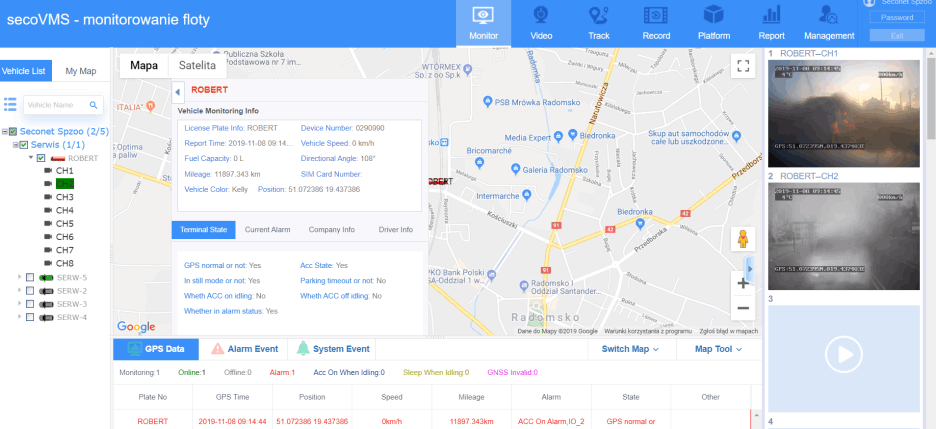The width and height of the screenshot is (936, 429).
Task: Pick the Street View pegman
Action: click(743, 239)
